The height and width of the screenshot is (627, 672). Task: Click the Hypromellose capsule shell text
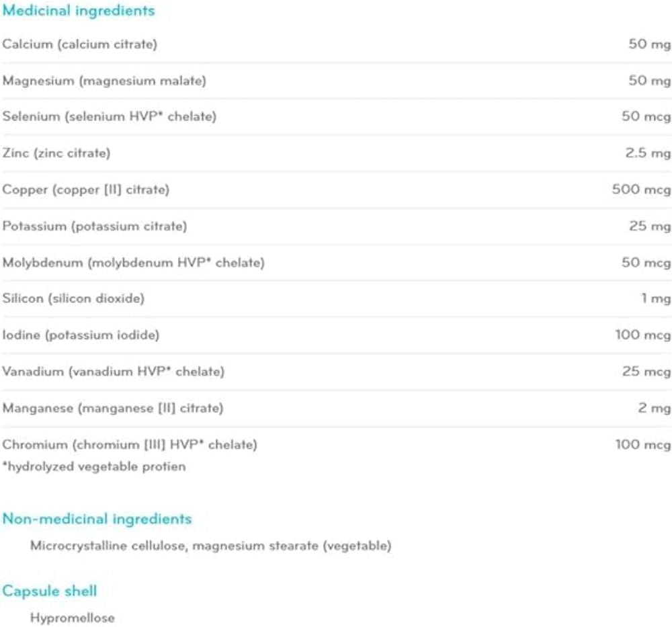(x=72, y=618)
